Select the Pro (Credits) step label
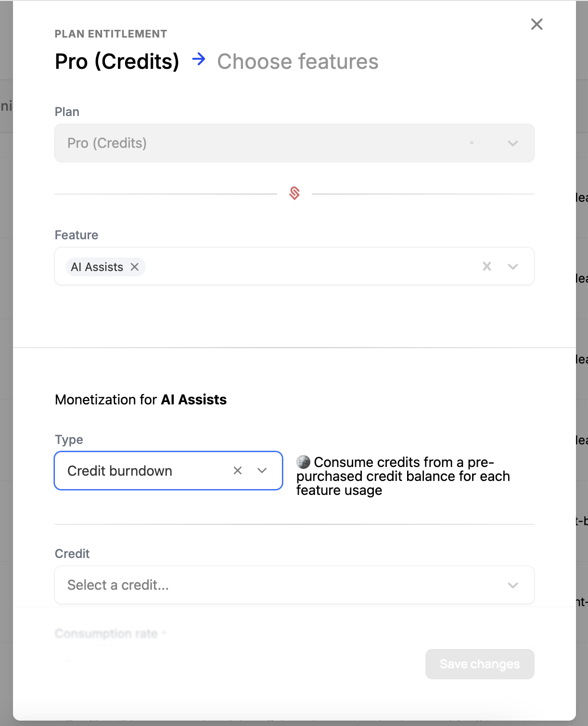Viewport: 588px width, 726px height. (x=117, y=61)
